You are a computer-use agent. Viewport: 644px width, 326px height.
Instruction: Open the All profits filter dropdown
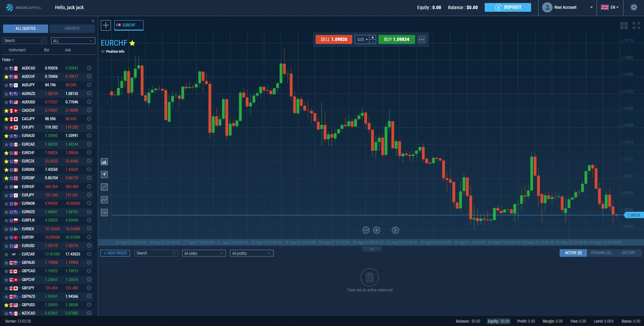(252, 253)
